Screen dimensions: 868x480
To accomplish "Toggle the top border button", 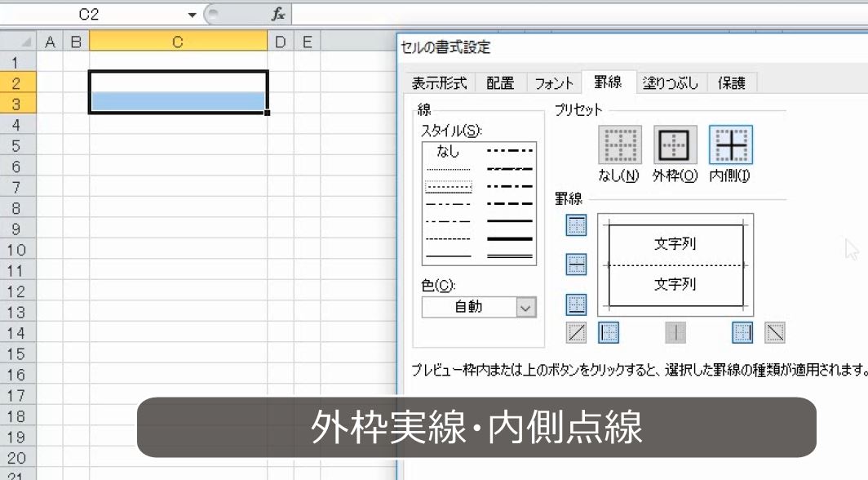I will (x=576, y=225).
